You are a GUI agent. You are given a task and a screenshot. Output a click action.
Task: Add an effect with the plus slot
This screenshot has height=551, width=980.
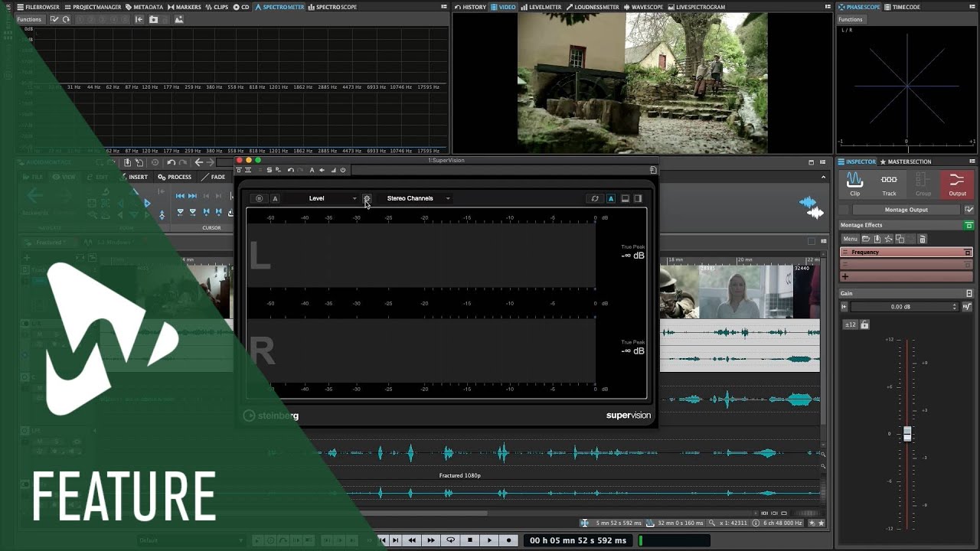pos(906,276)
